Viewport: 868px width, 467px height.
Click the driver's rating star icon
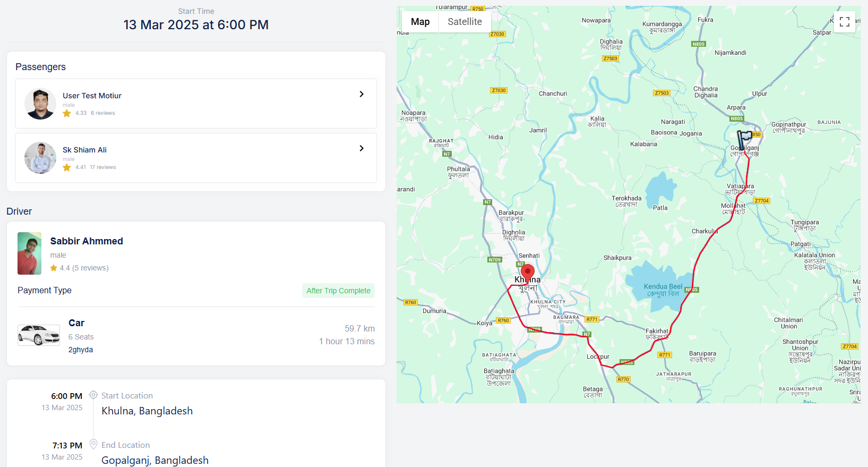[x=54, y=268]
